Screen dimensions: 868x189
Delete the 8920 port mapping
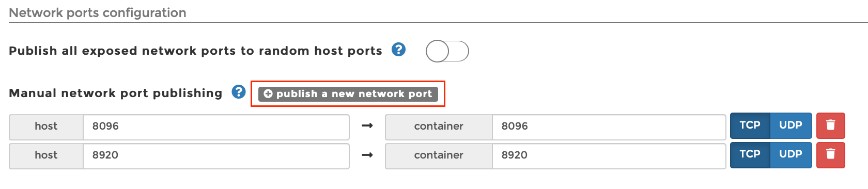click(x=830, y=154)
